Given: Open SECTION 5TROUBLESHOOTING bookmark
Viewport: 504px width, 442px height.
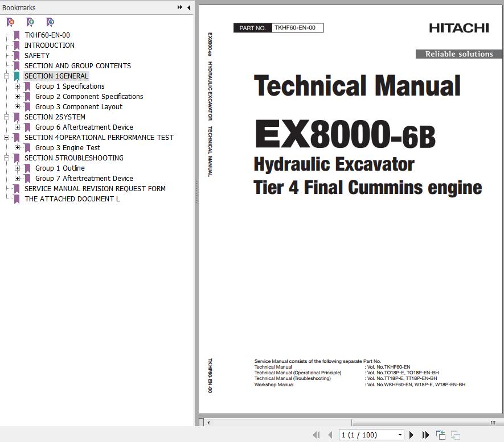Looking at the screenshot, I should pyautogui.click(x=74, y=158).
